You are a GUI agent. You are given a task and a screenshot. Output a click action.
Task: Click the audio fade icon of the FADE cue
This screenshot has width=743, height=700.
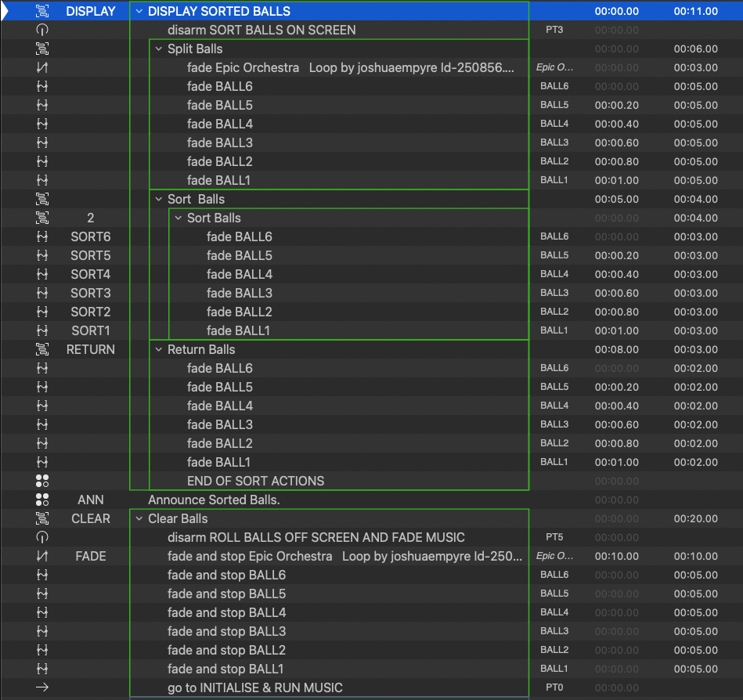point(42,557)
